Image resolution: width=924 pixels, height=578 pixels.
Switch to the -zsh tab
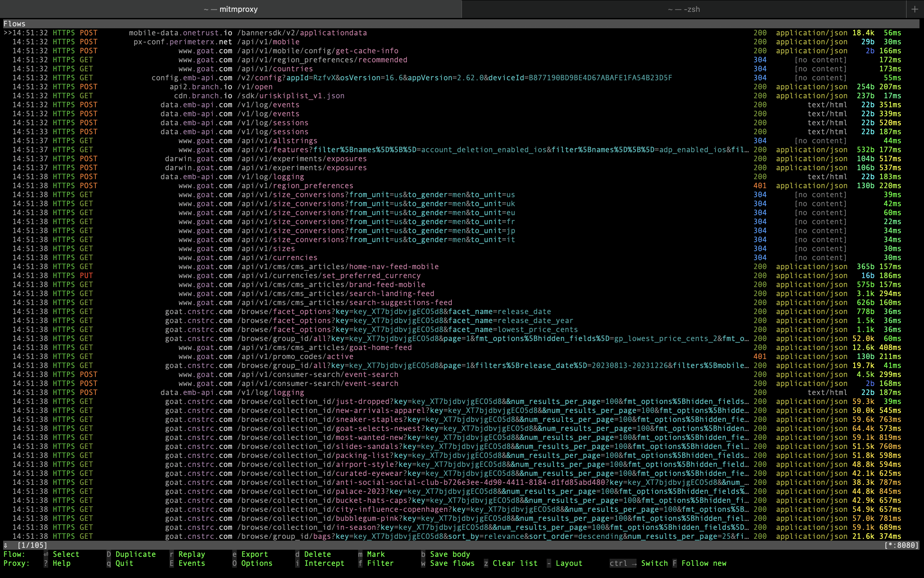pos(684,9)
